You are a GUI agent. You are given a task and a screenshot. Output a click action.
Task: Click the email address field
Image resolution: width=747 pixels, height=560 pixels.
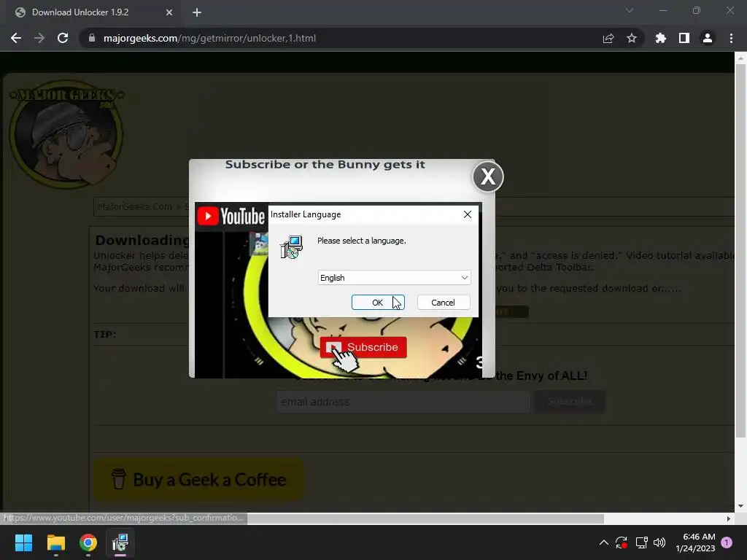403,402
